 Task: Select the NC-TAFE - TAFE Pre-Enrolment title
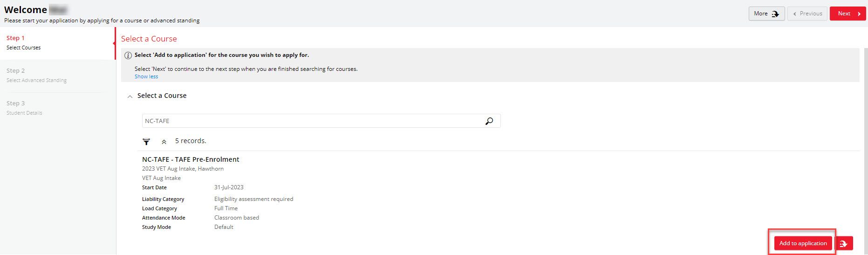pyautogui.click(x=191, y=159)
